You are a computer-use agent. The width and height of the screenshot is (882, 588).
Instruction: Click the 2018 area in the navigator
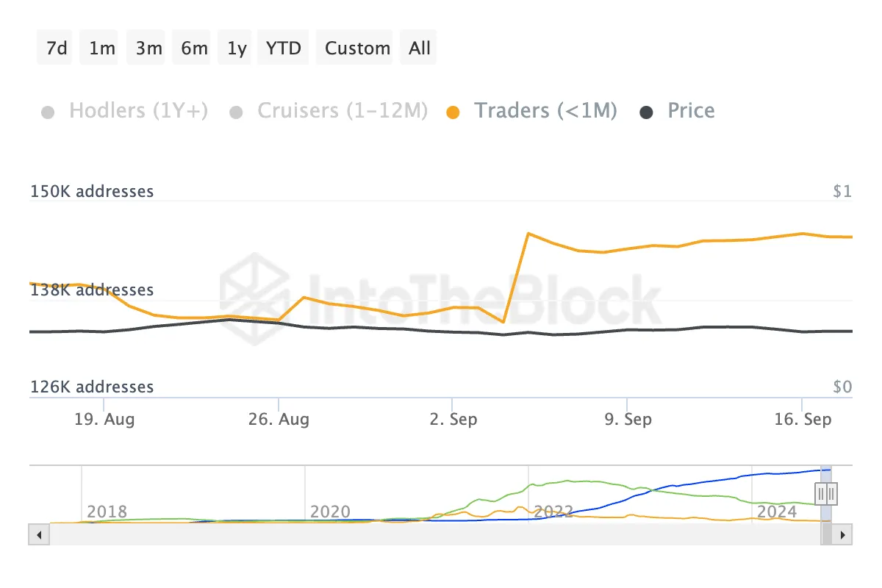tap(107, 512)
